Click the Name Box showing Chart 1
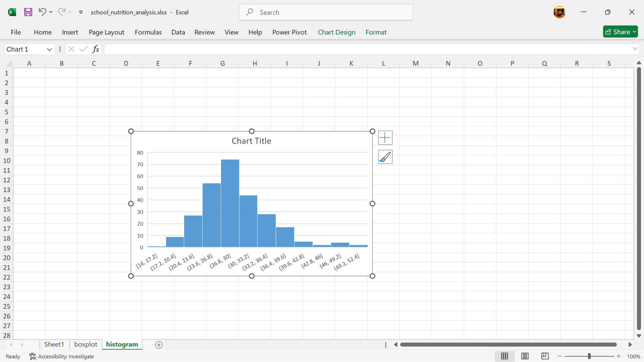The height and width of the screenshot is (362, 644). point(25,49)
